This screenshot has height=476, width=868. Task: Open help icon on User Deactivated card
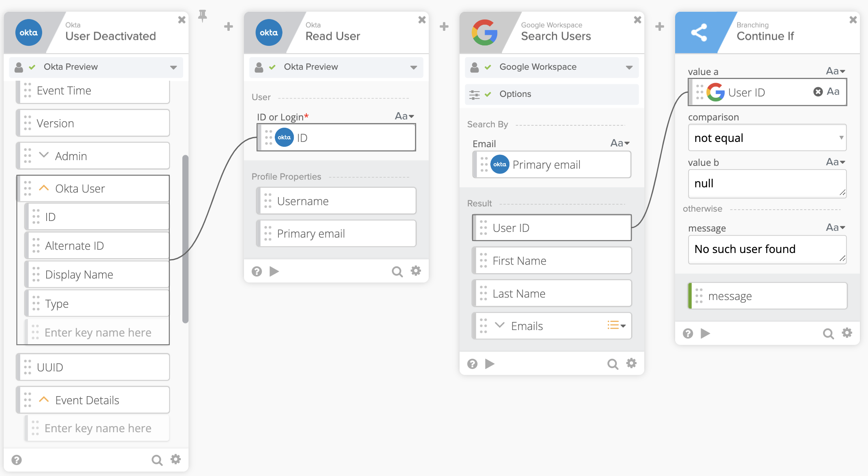(17, 460)
